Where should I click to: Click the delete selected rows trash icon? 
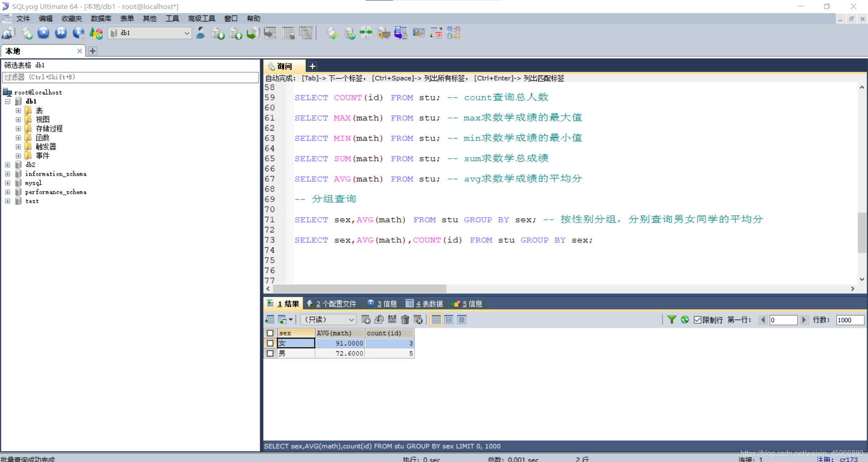coord(405,320)
